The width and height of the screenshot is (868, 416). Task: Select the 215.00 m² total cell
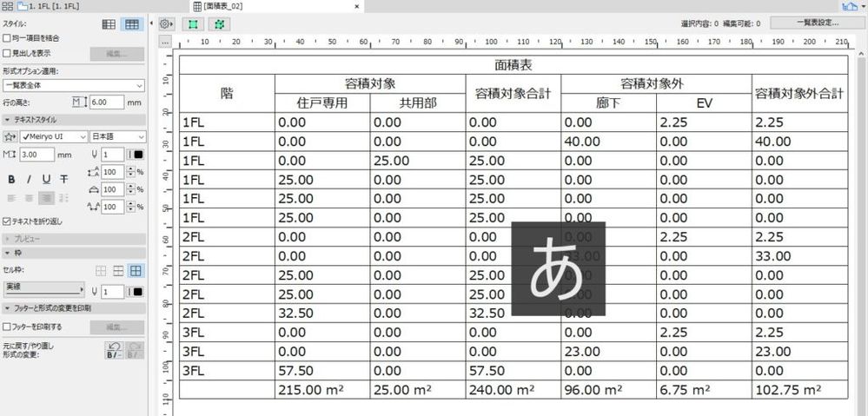[x=322, y=389]
